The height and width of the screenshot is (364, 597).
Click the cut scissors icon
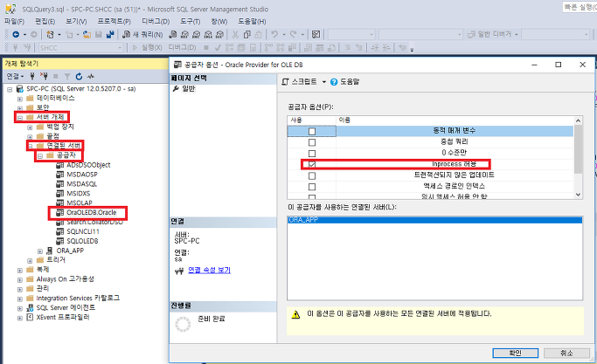click(235, 35)
